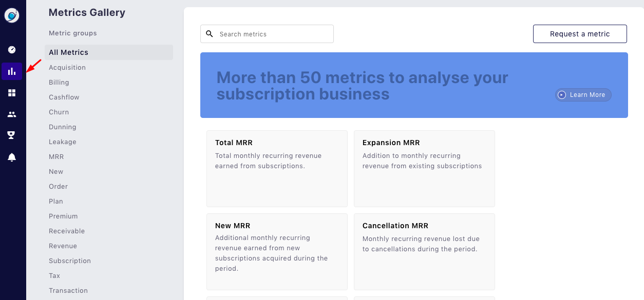Open the New MRR metric card
This screenshot has width=644, height=300.
tap(277, 251)
